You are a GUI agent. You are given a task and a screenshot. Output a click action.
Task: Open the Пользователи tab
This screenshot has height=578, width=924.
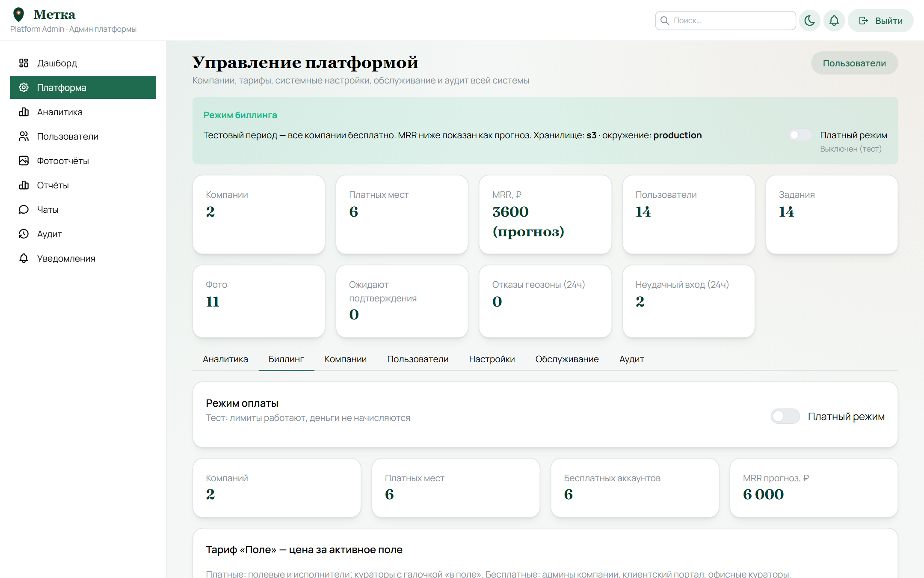tap(418, 359)
